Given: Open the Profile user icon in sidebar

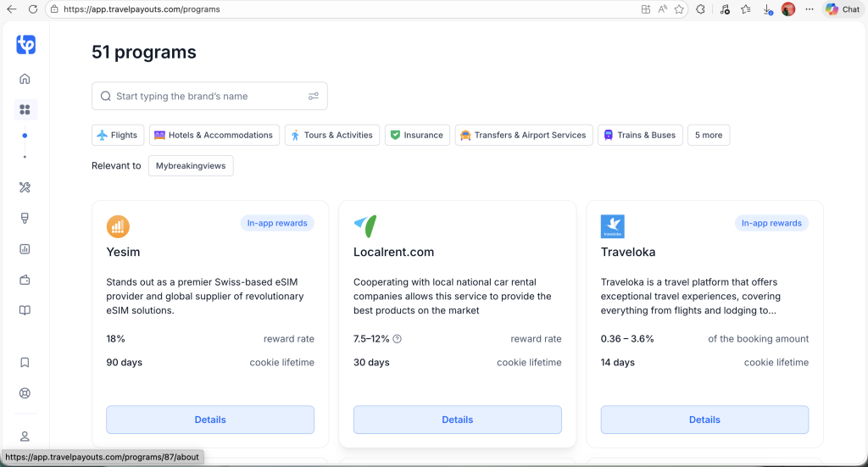Looking at the screenshot, I should pos(25,436).
